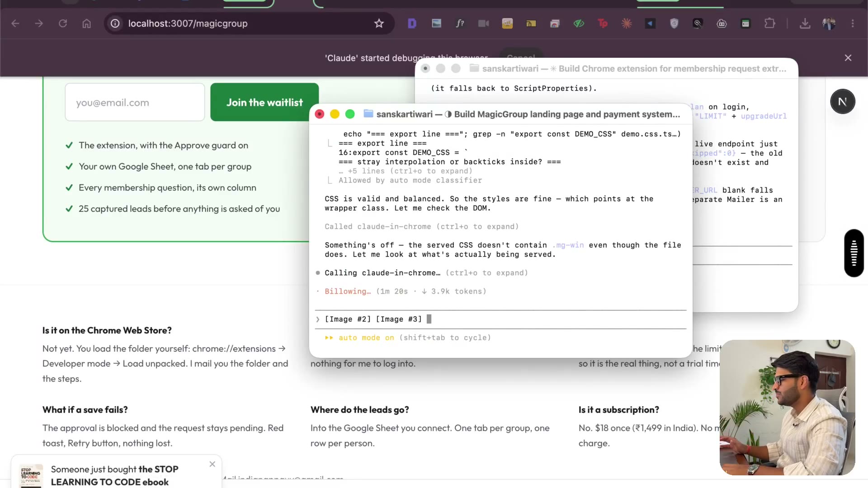Open the browser home page
The height and width of the screenshot is (488, 868).
pos(86,23)
